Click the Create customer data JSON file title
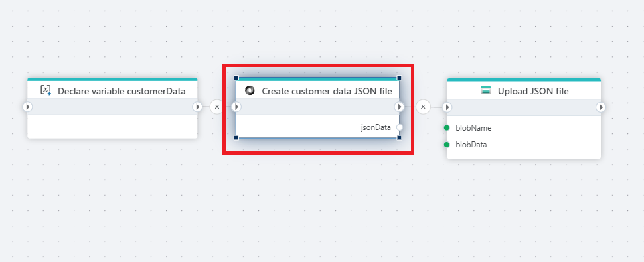The width and height of the screenshot is (644, 262). coord(327,91)
